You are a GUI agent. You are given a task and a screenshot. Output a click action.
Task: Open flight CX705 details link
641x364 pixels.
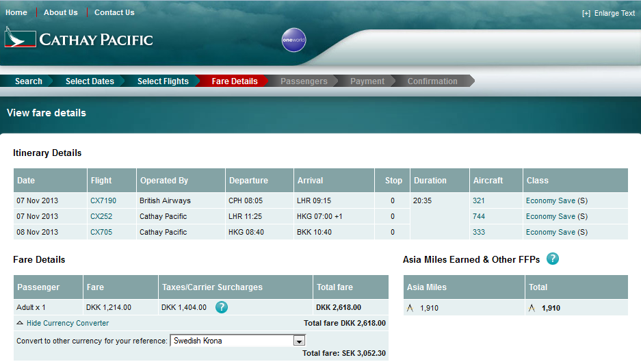(101, 232)
